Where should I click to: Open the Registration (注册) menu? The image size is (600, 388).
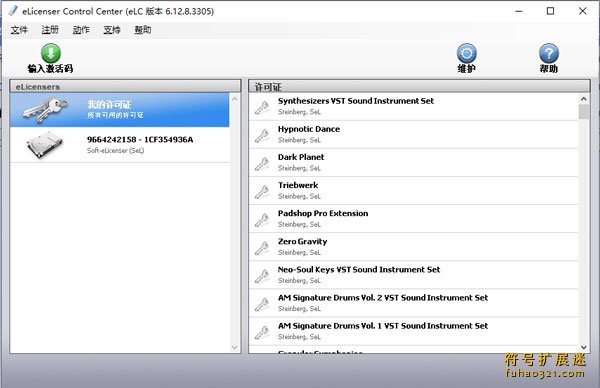[x=50, y=30]
